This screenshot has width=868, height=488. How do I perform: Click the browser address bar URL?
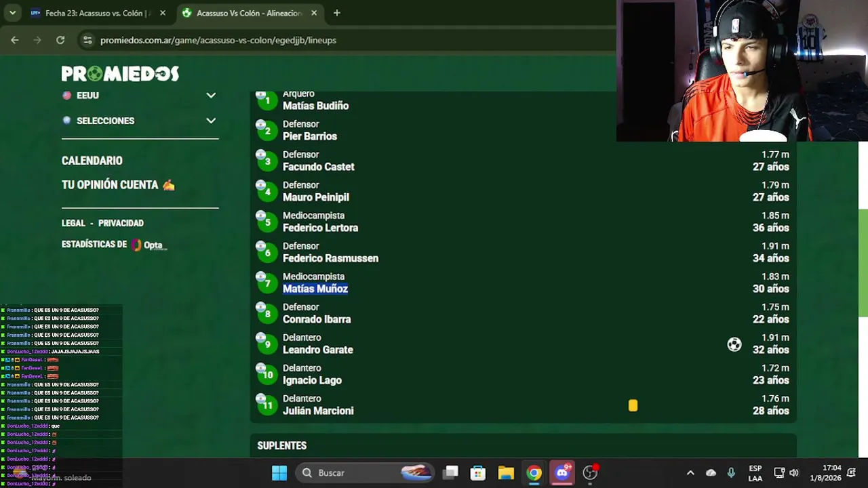click(x=218, y=40)
